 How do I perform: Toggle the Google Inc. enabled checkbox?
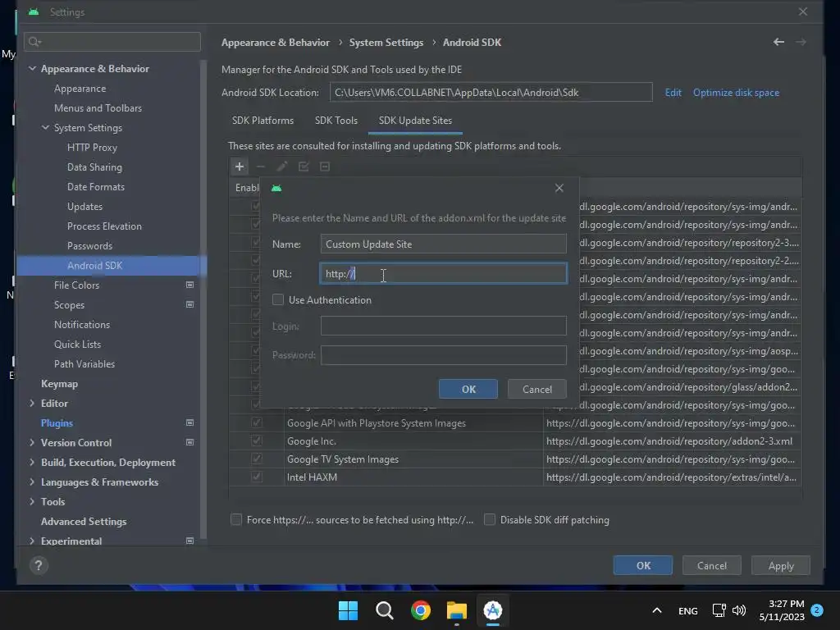257,441
